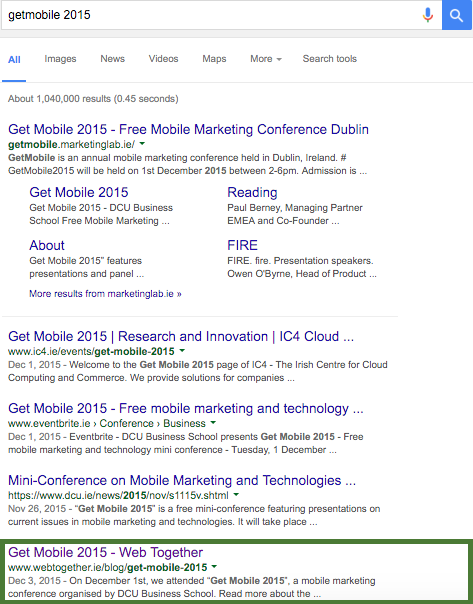Open dropdown arrow beside webtogether.ie URL

(214, 567)
